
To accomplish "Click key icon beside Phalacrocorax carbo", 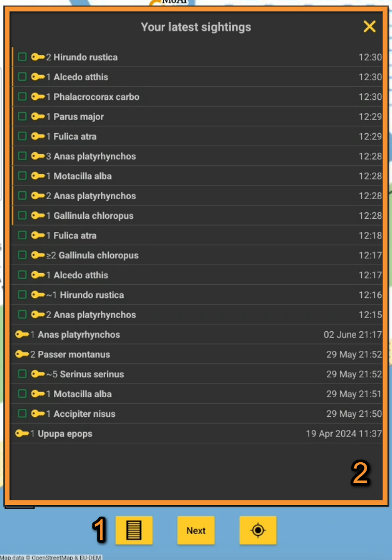I will 38,97.
